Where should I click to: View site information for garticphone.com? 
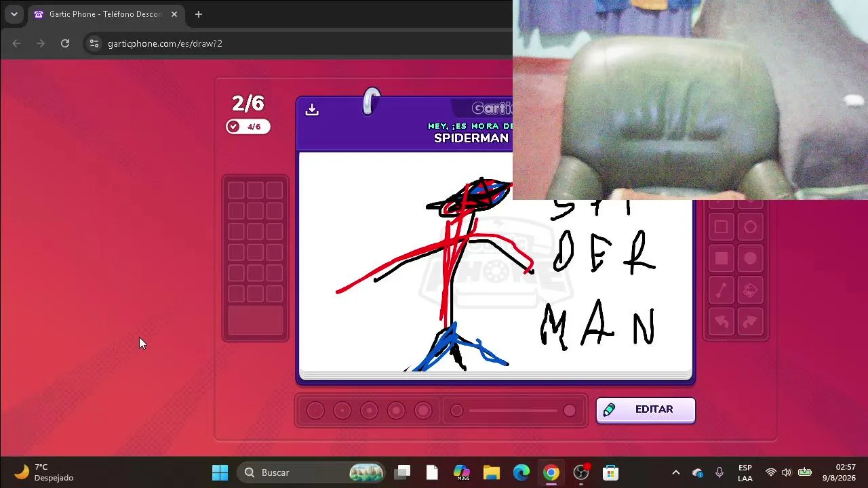94,43
